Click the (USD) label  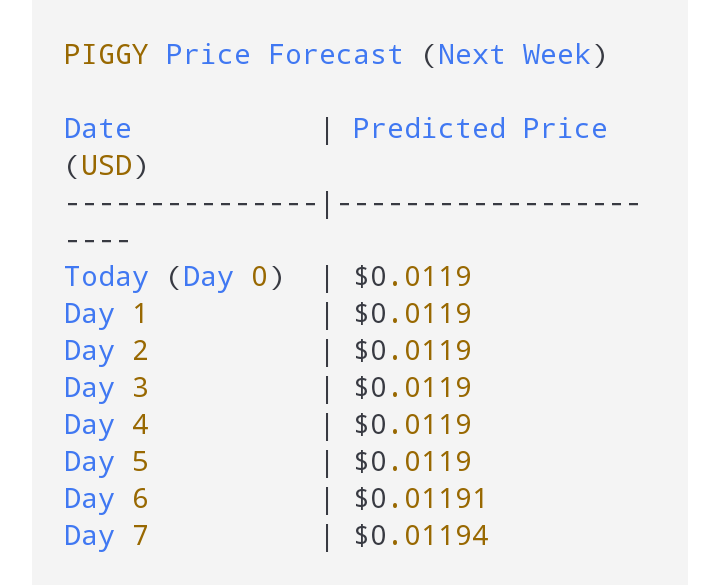pos(106,166)
